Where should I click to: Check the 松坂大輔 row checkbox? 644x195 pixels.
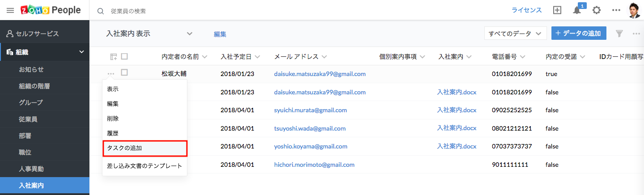click(124, 72)
